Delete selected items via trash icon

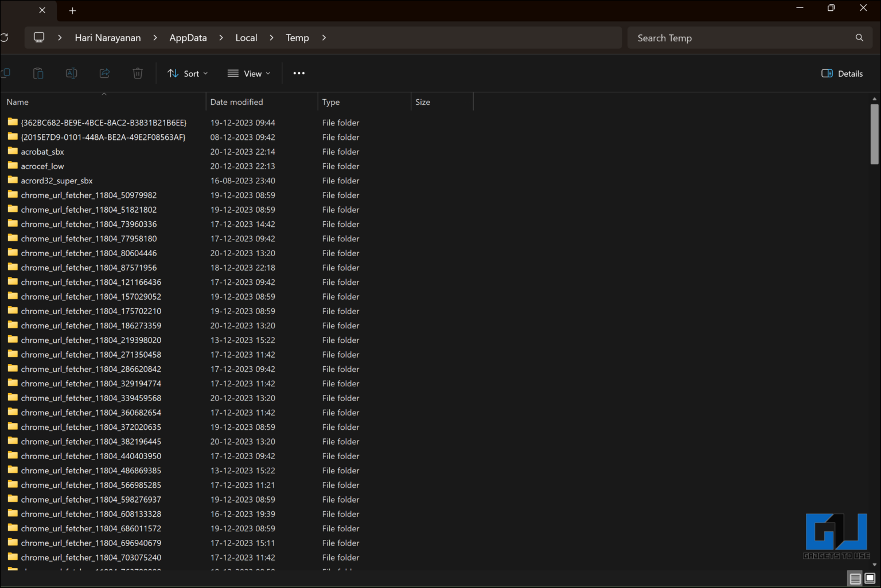(137, 73)
